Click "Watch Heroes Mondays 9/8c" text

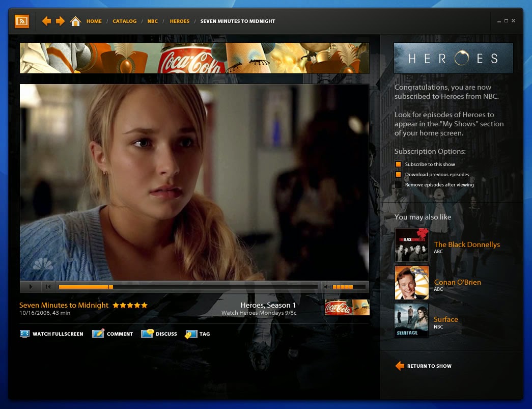(x=259, y=313)
